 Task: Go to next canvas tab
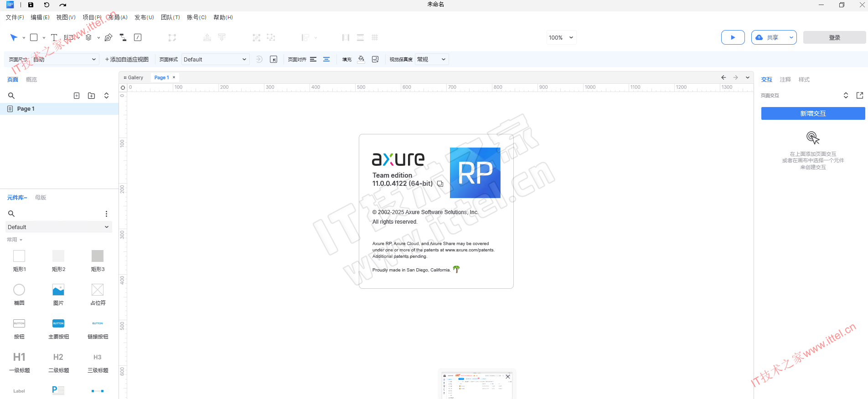pyautogui.click(x=735, y=77)
